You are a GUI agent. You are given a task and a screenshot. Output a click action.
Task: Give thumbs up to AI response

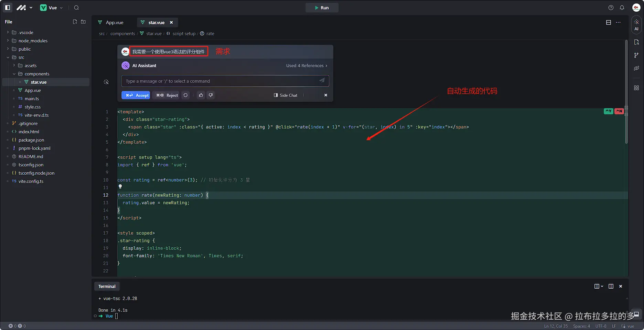[x=201, y=95]
